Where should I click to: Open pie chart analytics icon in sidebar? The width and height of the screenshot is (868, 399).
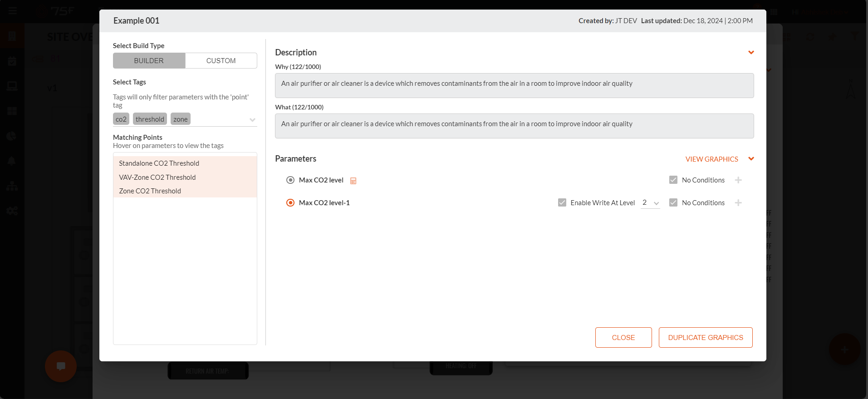click(12, 136)
